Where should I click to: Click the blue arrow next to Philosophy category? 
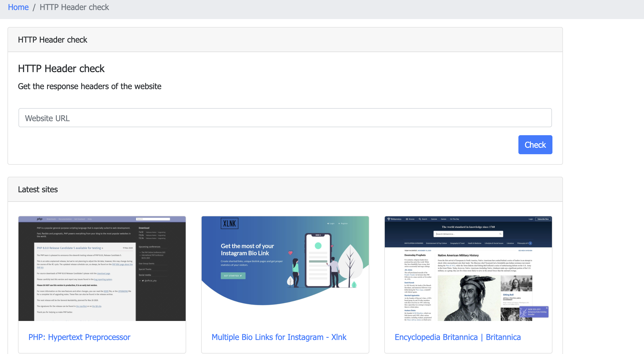click(530, 243)
